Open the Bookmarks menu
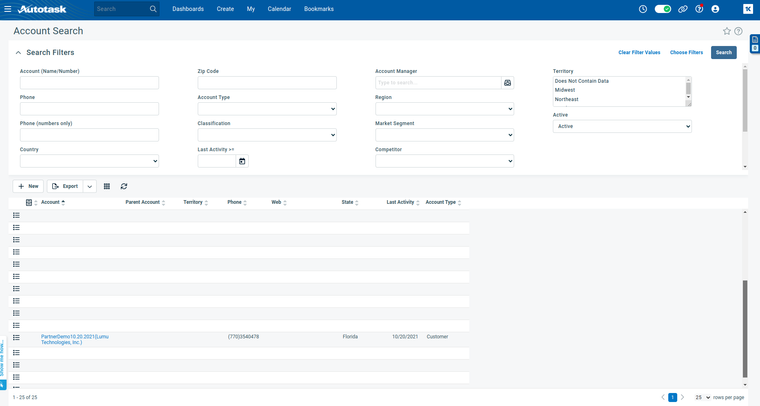The width and height of the screenshot is (760, 406). [x=319, y=9]
